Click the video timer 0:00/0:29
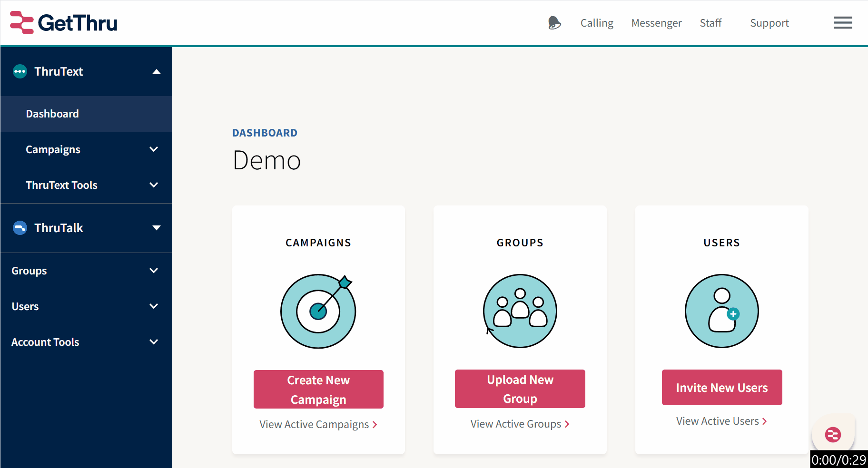Viewport: 868px width, 468px height. [839, 459]
